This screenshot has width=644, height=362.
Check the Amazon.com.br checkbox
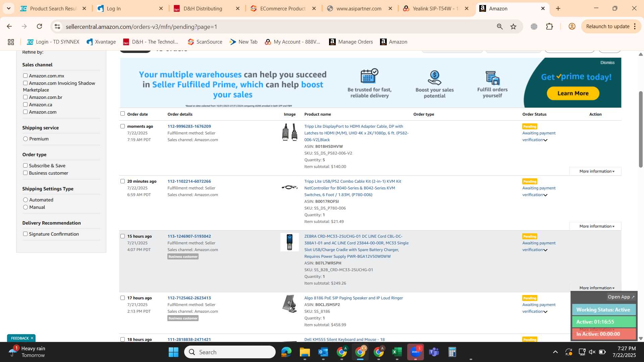click(x=25, y=97)
